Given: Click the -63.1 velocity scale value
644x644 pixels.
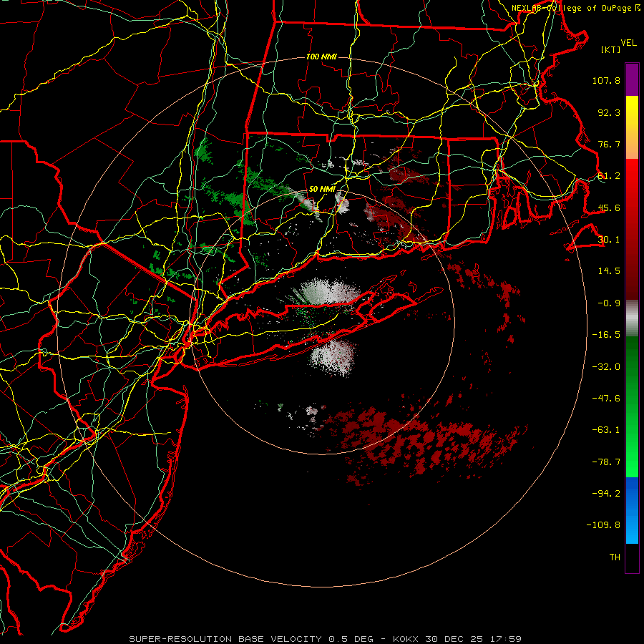Looking at the screenshot, I should pos(606,430).
